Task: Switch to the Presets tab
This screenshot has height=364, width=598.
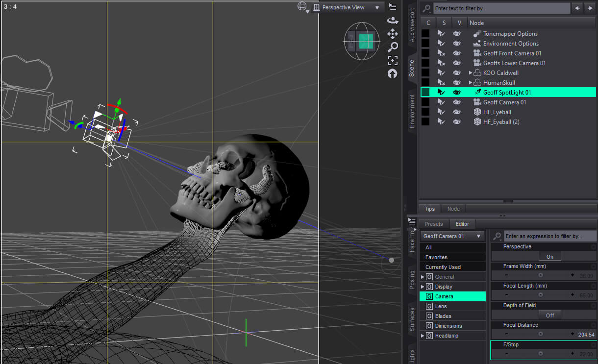Action: (x=433, y=224)
